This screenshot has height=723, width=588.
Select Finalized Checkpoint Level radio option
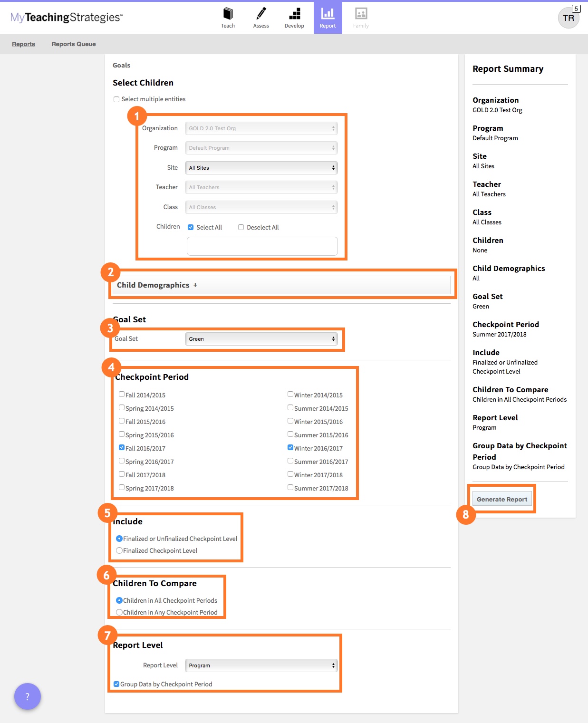point(119,550)
